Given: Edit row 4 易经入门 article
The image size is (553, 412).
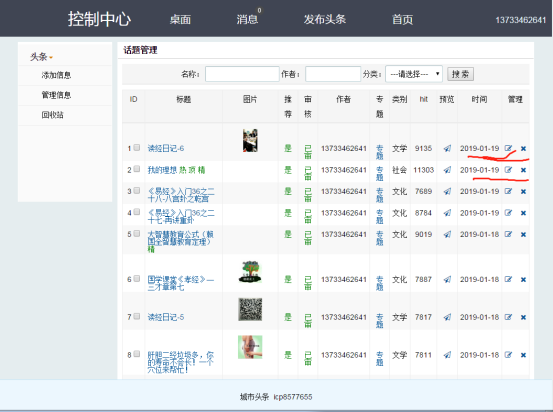Looking at the screenshot, I should [508, 213].
